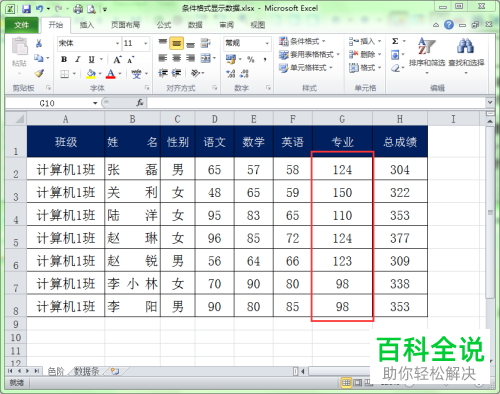This screenshot has width=500, height=394.
Task: Click the Help question mark icon
Action: (x=449, y=25)
